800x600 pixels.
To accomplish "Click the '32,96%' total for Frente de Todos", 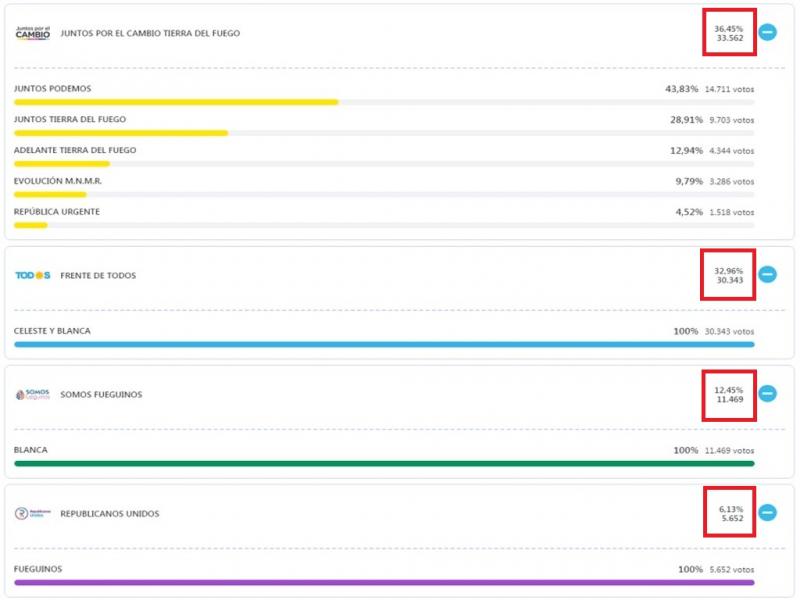I will (729, 271).
